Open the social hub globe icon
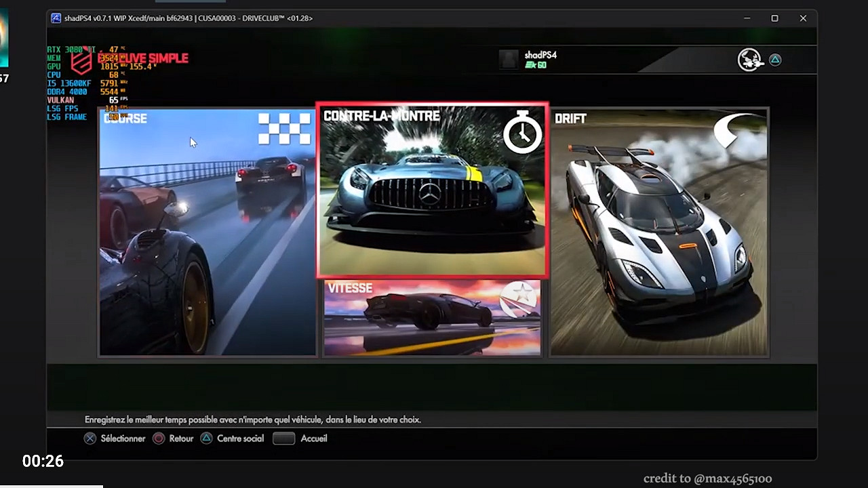The width and height of the screenshot is (868, 488). click(750, 60)
